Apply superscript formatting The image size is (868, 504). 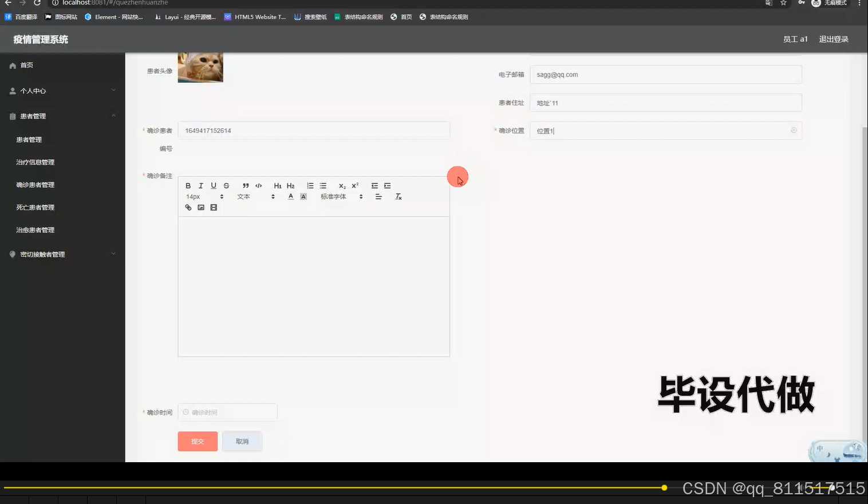coord(355,186)
